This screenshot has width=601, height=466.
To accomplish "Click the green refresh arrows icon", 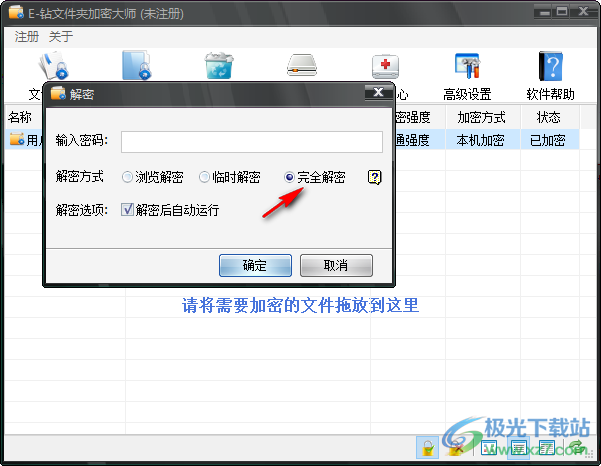I will click(x=577, y=447).
